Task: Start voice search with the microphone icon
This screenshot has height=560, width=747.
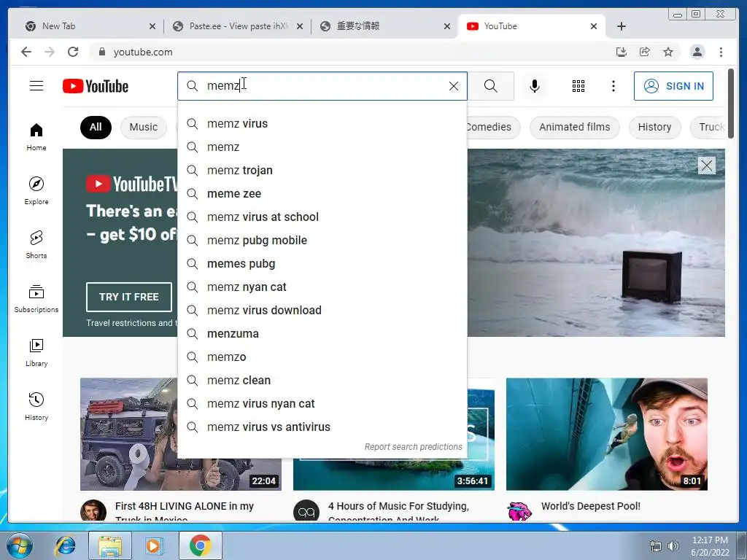Action: pos(535,86)
